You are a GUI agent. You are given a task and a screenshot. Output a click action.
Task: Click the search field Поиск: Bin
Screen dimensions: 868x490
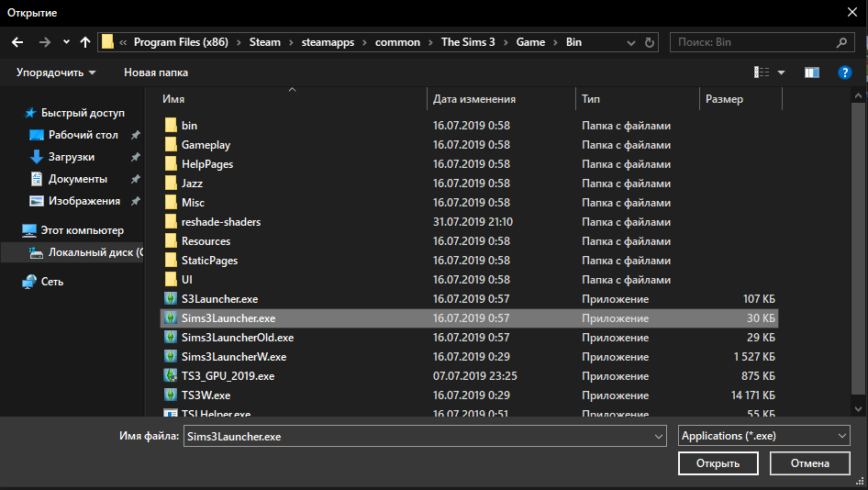pos(752,42)
